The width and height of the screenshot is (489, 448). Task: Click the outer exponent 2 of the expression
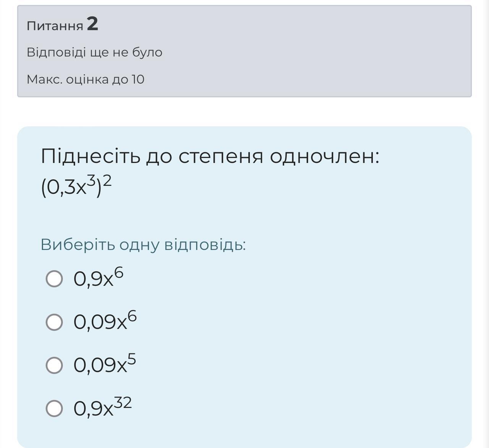point(107,180)
